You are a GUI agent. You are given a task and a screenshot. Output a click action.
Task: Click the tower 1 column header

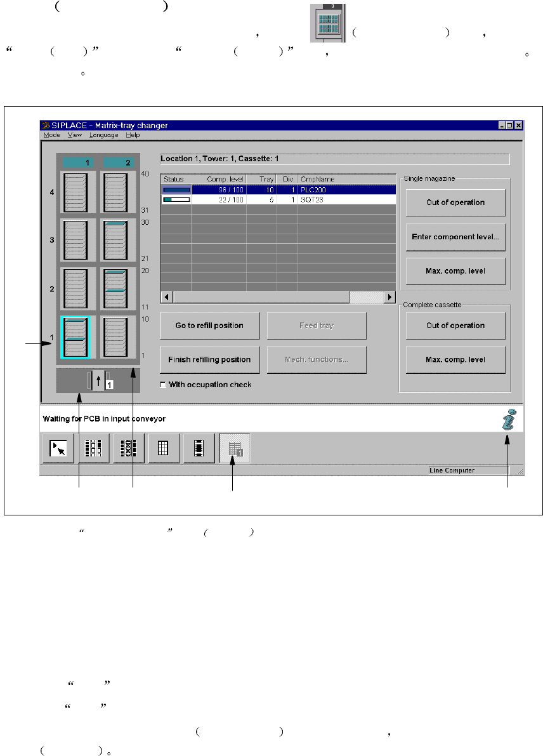tap(77, 162)
